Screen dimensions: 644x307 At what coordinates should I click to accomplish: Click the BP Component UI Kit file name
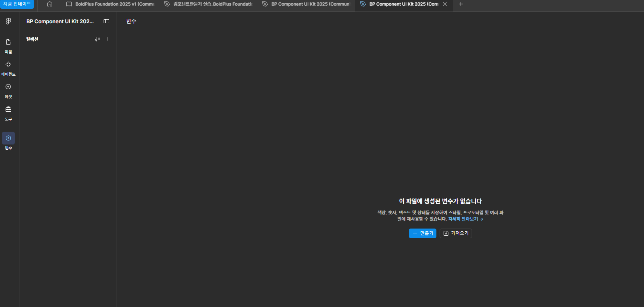pyautogui.click(x=60, y=21)
